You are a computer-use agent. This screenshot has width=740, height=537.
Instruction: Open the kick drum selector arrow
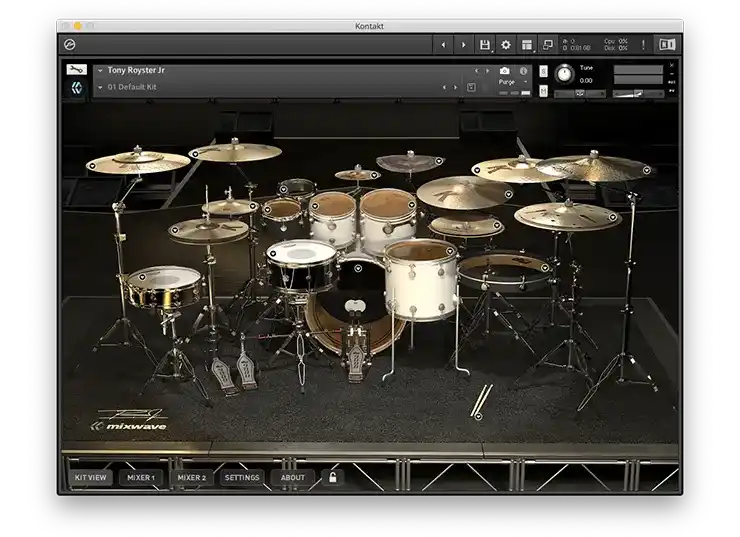(x=358, y=268)
